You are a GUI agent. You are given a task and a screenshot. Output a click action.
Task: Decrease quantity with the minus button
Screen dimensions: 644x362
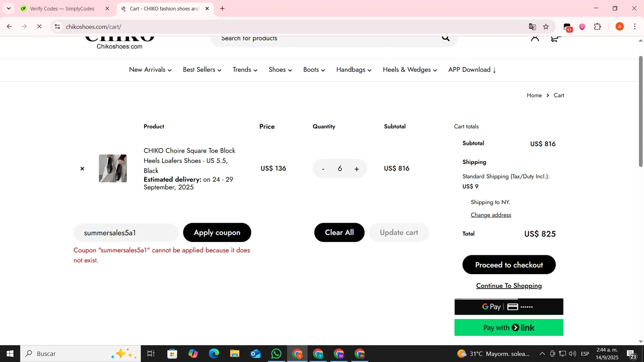[x=323, y=169]
